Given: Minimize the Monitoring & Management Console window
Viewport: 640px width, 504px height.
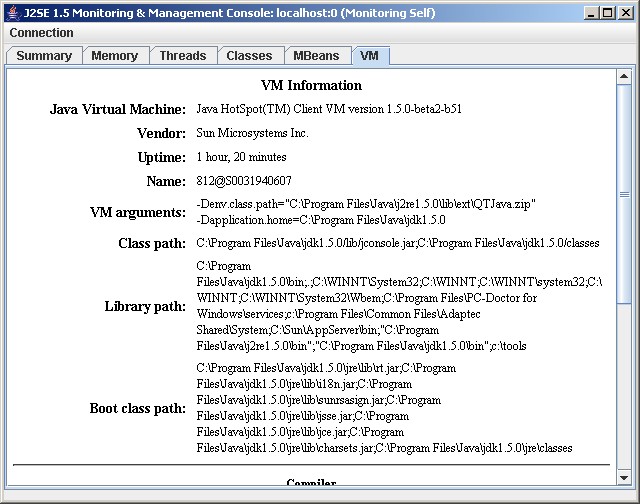Looking at the screenshot, I should click(x=592, y=13).
